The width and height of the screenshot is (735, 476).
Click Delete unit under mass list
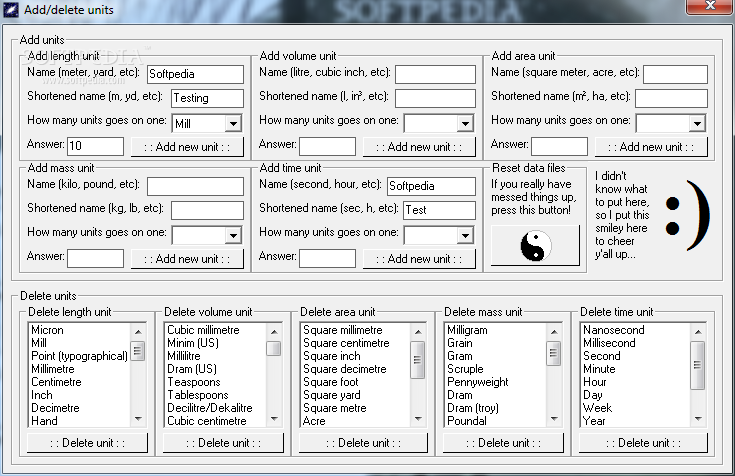click(503, 443)
